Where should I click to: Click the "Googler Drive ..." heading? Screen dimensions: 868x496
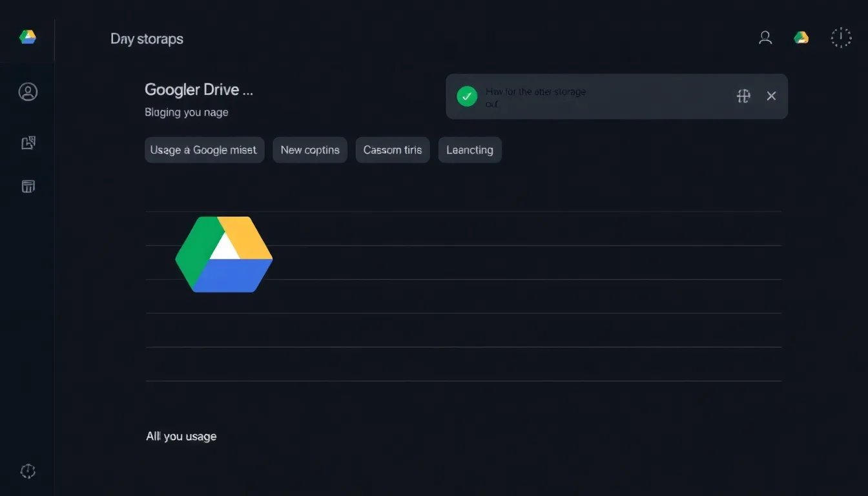pos(199,90)
